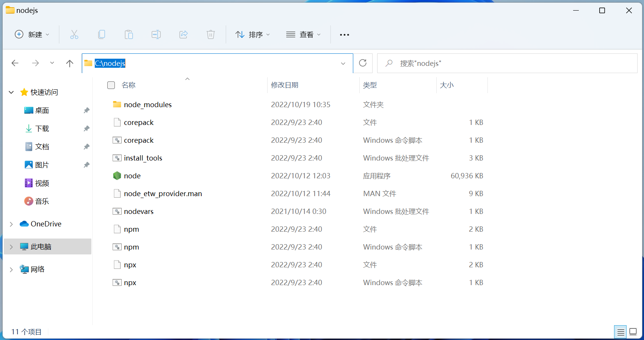
Task: Click the Share icon in toolbar
Action: [183, 35]
